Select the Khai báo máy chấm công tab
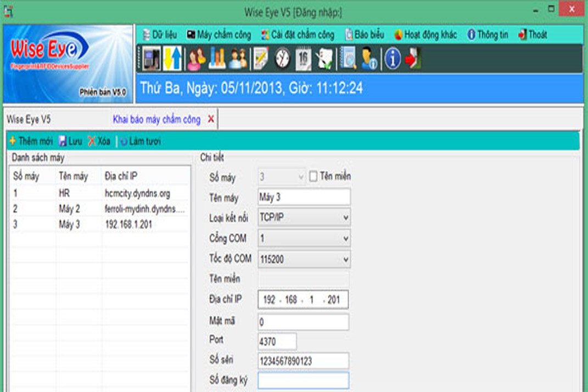 tap(157, 120)
